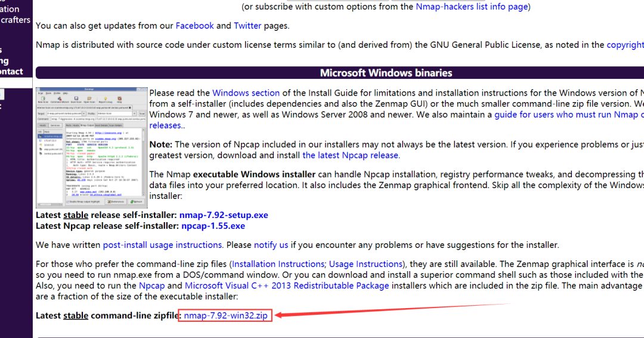644x338 pixels.
Task: Visit the Facebook updates page link
Action: click(194, 26)
